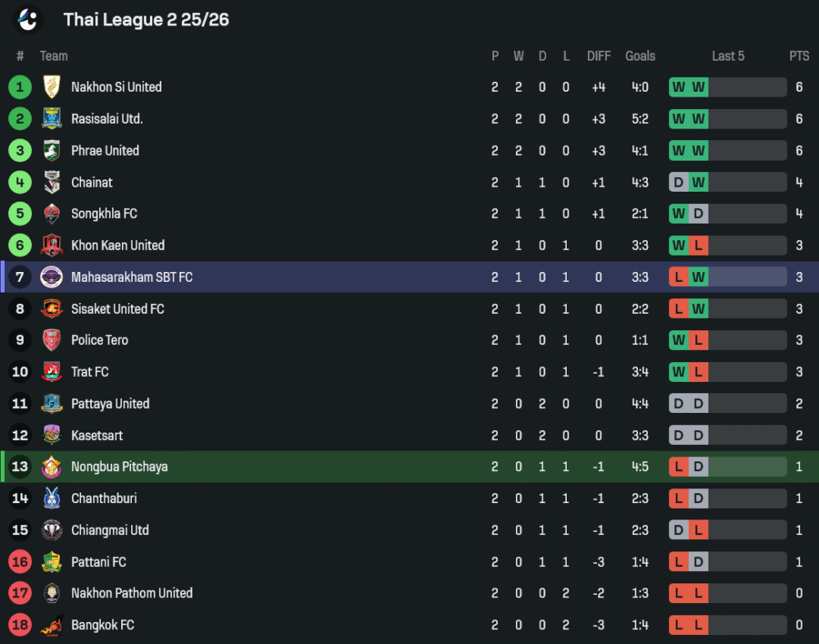
Task: Click the Mahasarakham SBT FC crest
Action: pos(52,277)
